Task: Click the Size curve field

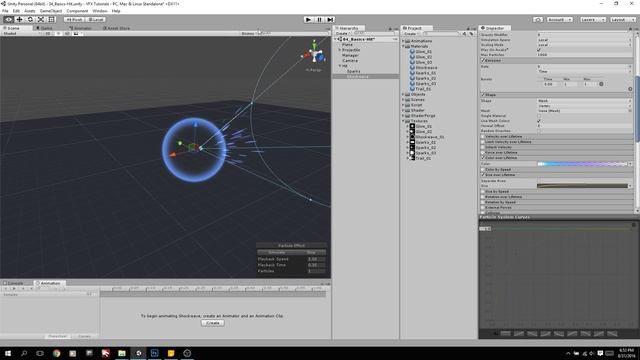Action: click(582, 186)
